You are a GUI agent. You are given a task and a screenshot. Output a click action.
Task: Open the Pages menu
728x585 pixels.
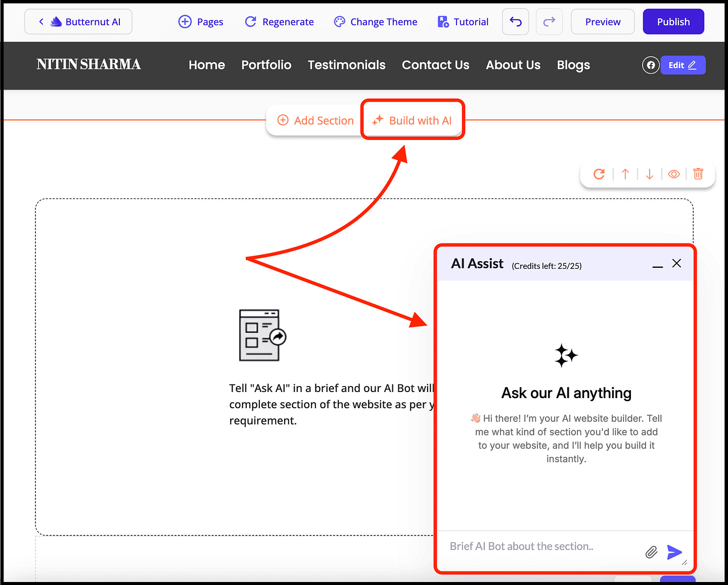click(x=201, y=22)
